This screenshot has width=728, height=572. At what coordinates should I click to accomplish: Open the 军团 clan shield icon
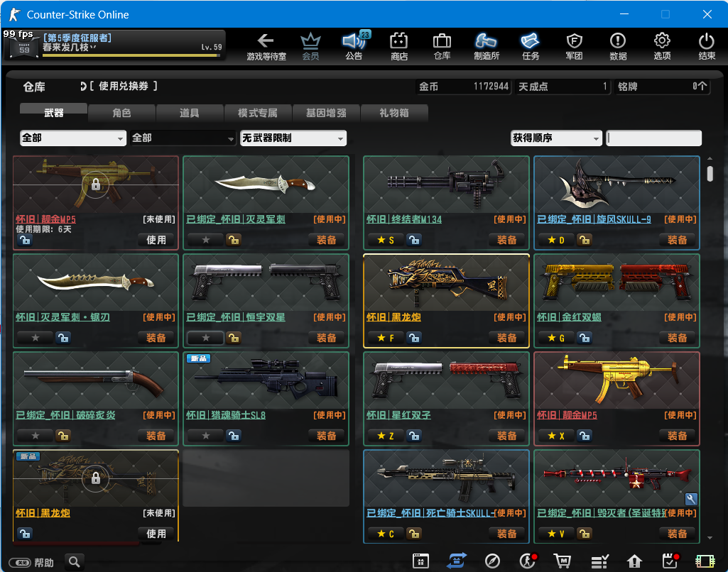[575, 46]
